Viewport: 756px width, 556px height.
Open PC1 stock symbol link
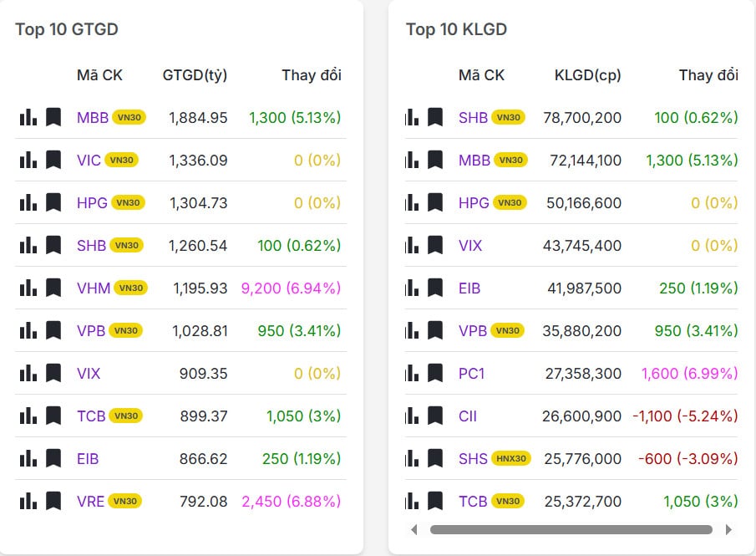point(471,373)
